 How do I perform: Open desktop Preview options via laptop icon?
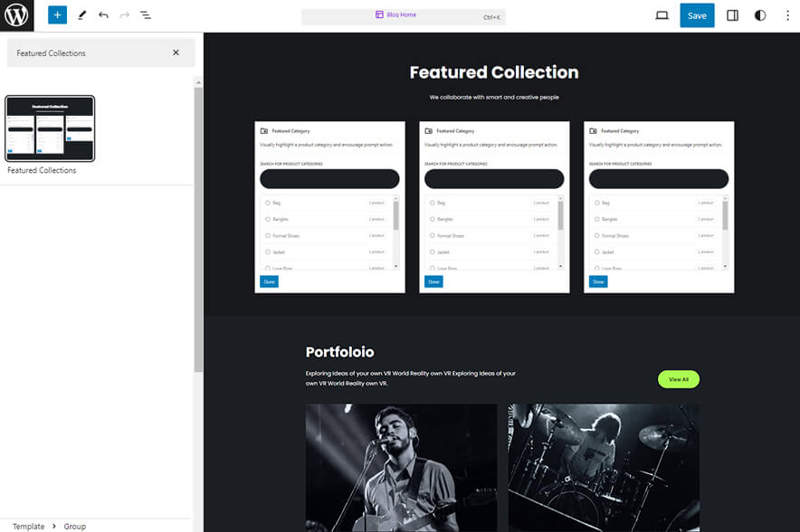(661, 14)
